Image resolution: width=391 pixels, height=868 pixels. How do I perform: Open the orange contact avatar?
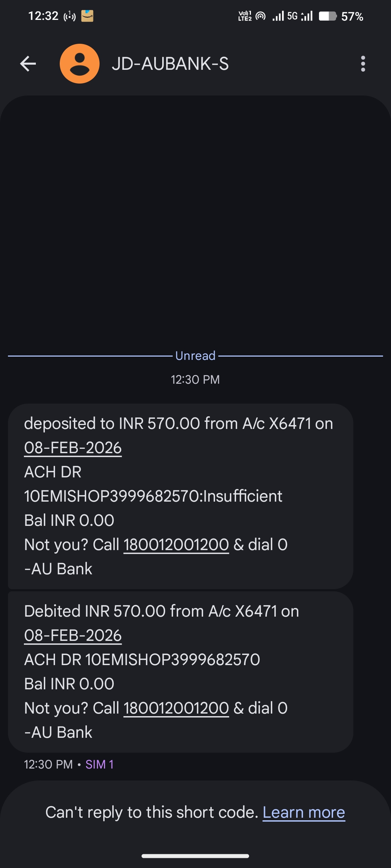(80, 64)
